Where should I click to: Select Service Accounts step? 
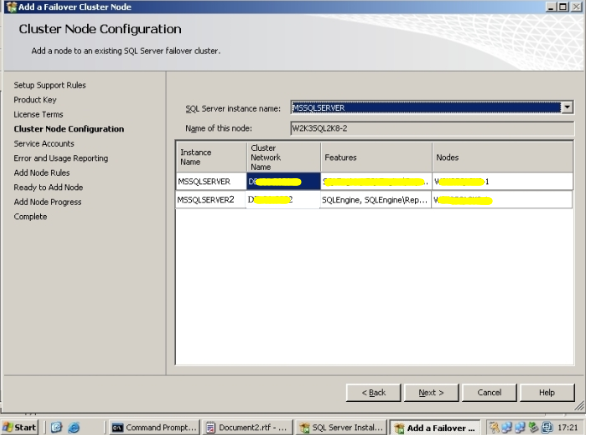[x=44, y=144]
